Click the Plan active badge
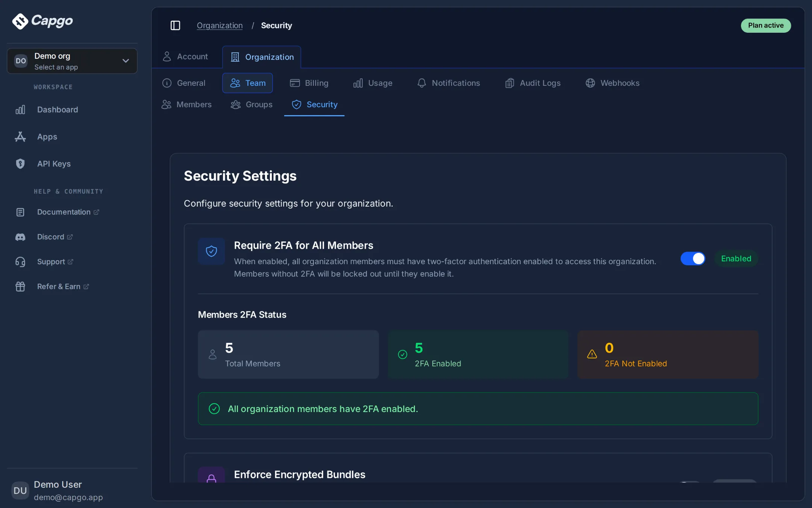 (766, 26)
